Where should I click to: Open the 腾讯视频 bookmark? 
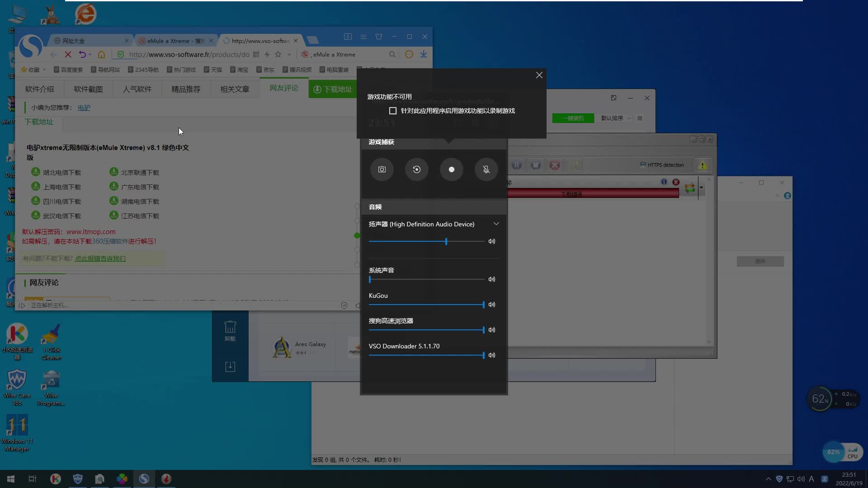tap(297, 70)
